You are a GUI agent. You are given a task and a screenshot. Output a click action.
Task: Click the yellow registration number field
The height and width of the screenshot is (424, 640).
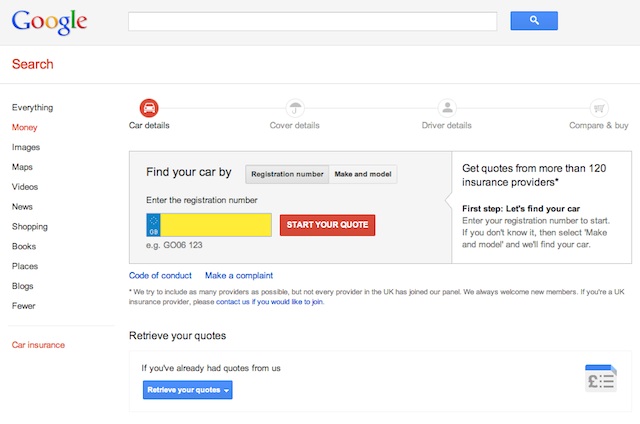[x=216, y=225]
